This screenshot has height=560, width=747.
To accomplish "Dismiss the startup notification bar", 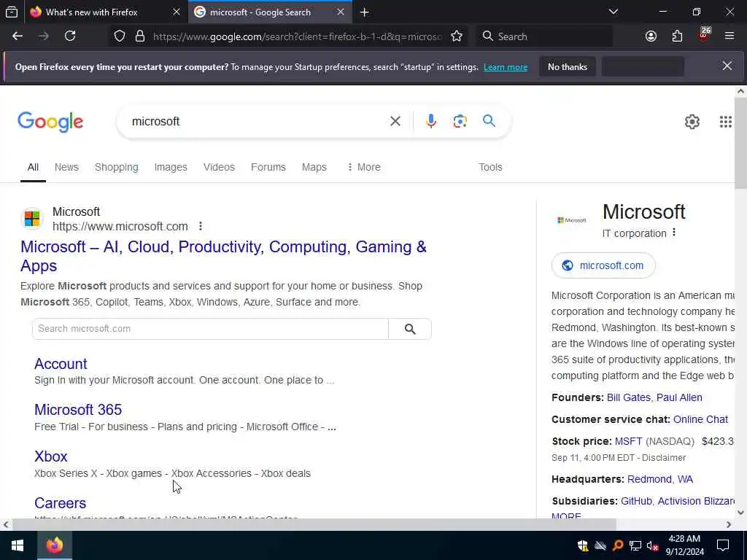I will pyautogui.click(x=727, y=66).
